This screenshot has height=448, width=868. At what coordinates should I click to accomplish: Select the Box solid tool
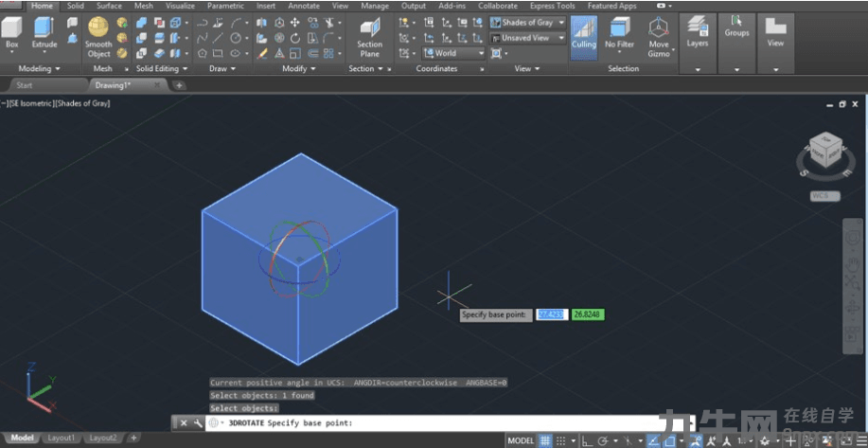tap(11, 34)
